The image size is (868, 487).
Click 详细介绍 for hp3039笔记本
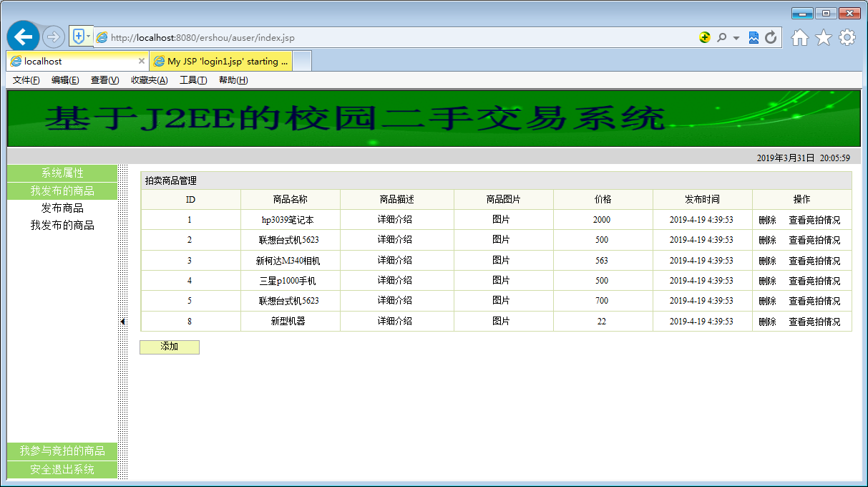click(x=395, y=220)
